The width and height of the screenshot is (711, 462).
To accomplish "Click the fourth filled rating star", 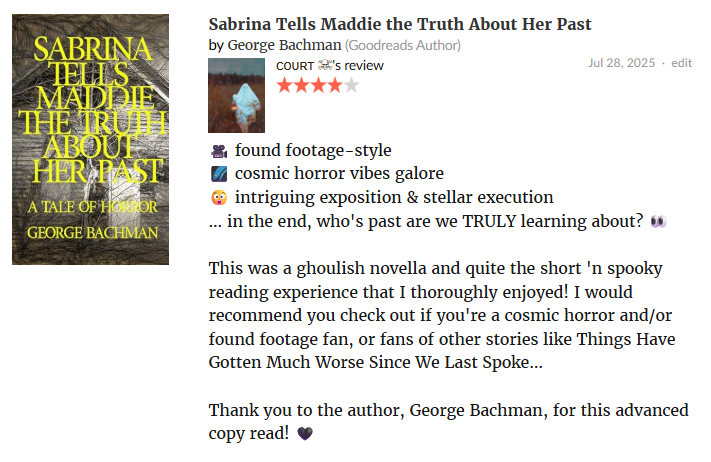I will point(334,85).
